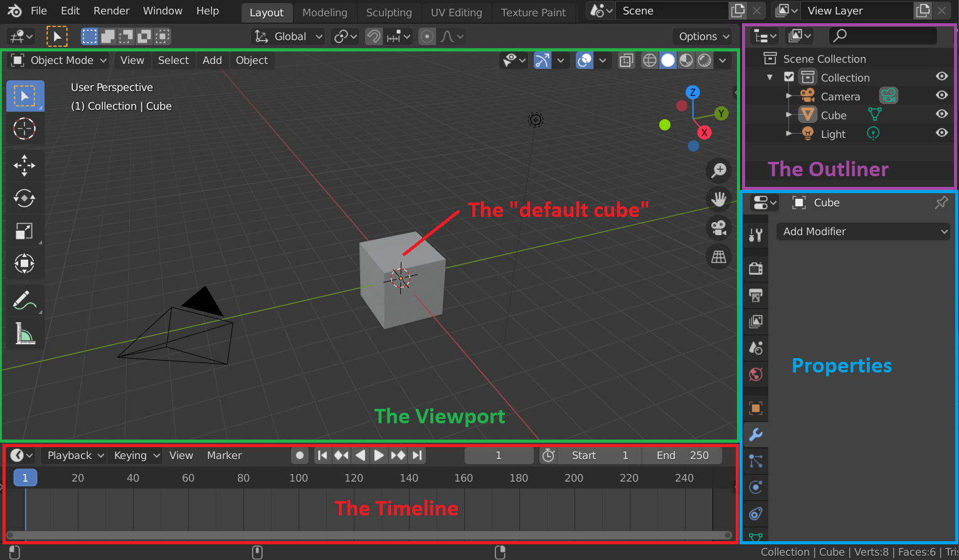This screenshot has height=560, width=959.
Task: Toggle the camera view icon
Action: pyautogui.click(x=719, y=227)
